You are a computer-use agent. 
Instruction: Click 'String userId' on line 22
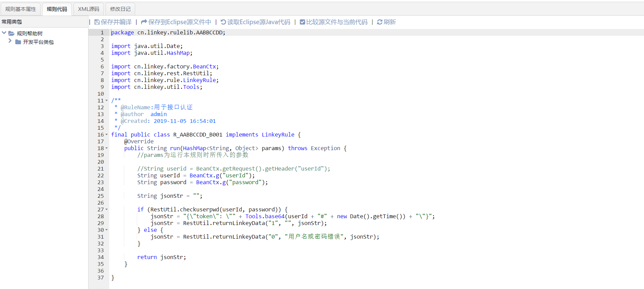click(x=159, y=176)
